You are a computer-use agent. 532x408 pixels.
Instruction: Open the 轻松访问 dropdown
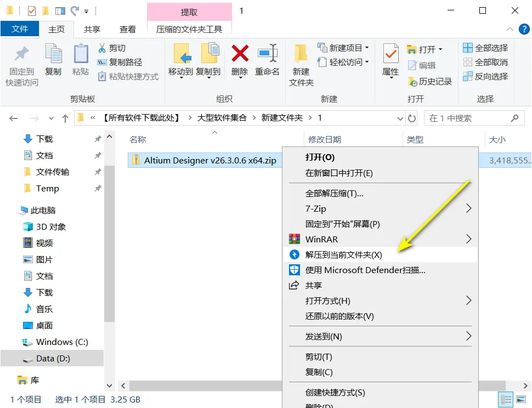367,62
